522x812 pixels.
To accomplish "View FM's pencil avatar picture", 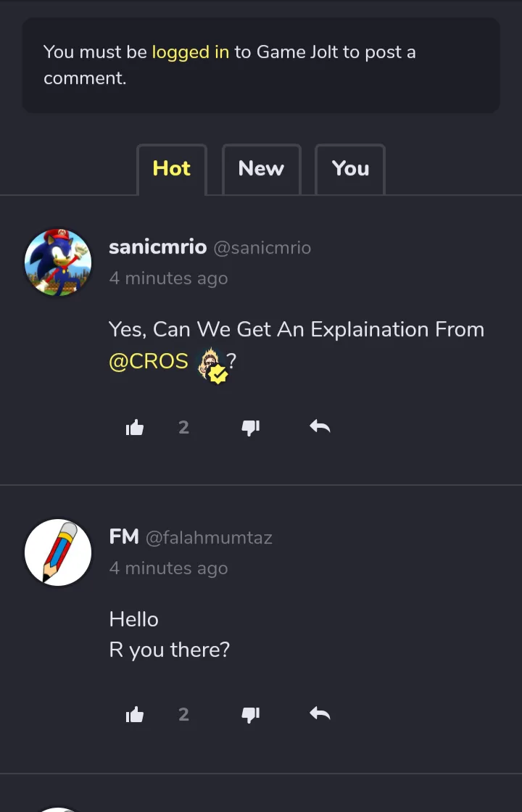I will coord(58,552).
